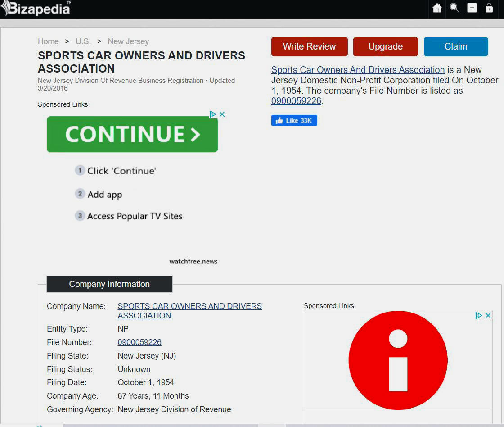The height and width of the screenshot is (427, 504).
Task: Open the search magnifier icon
Action: (x=454, y=8)
